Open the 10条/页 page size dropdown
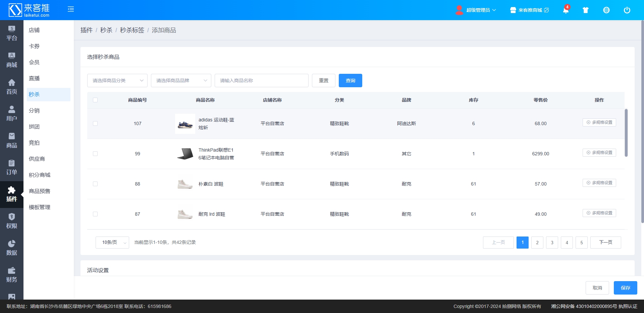 pyautogui.click(x=112, y=243)
